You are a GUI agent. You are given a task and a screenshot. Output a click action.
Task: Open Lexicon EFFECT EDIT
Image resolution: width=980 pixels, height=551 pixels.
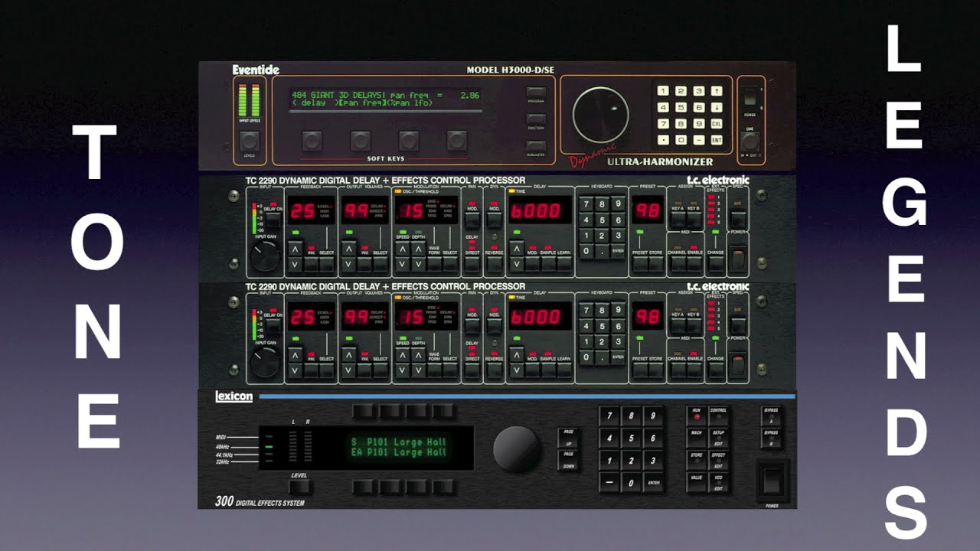tap(718, 460)
